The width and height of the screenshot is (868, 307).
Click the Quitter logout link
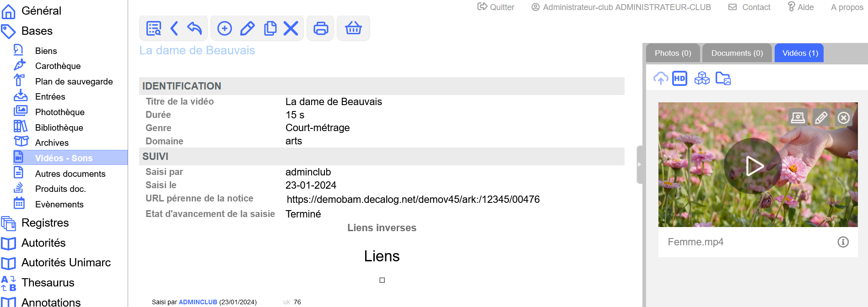click(x=496, y=7)
